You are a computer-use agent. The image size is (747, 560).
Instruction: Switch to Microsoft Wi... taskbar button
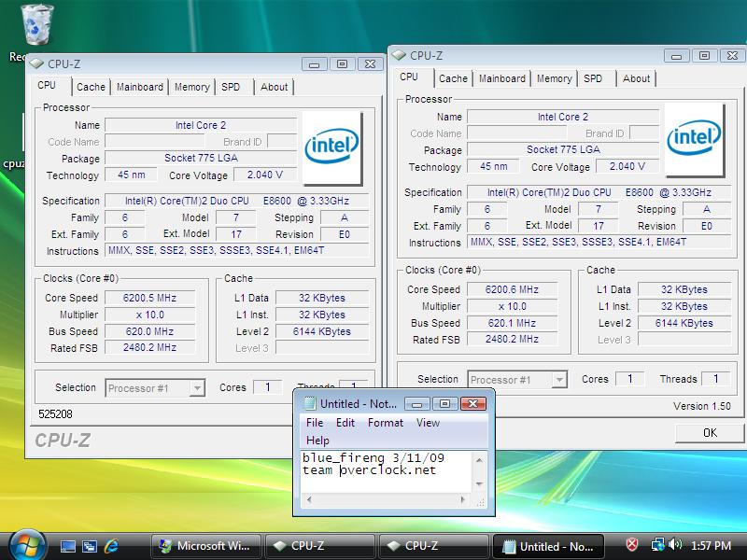[205, 546]
